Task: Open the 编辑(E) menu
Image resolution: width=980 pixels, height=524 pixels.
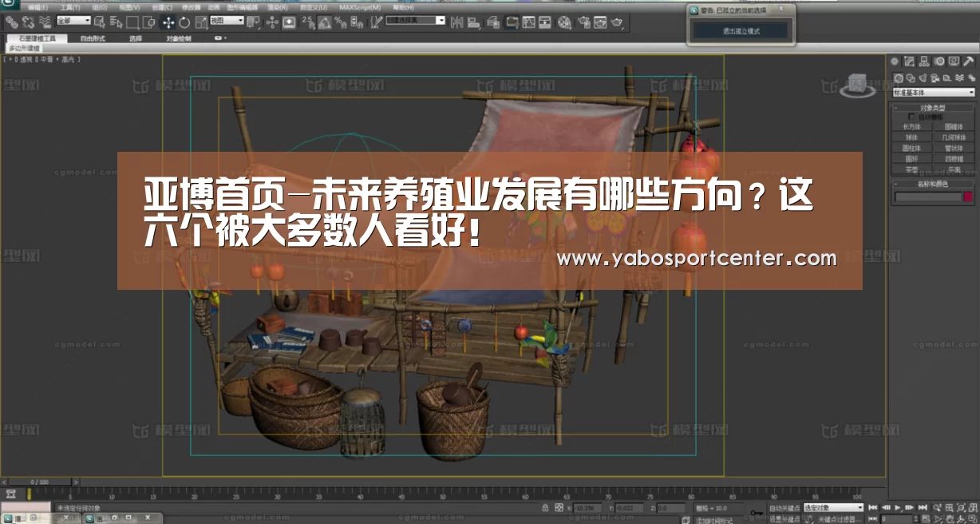Action: [38, 7]
